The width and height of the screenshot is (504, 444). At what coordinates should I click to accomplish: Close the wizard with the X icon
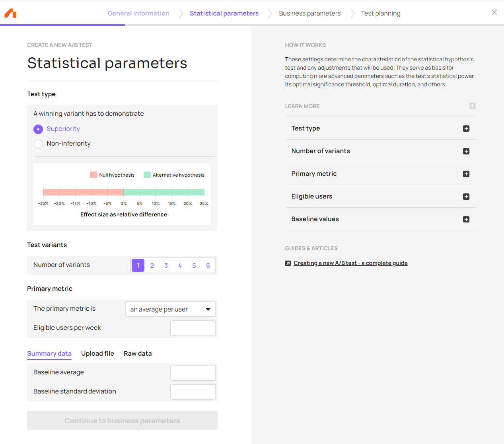pos(494,12)
